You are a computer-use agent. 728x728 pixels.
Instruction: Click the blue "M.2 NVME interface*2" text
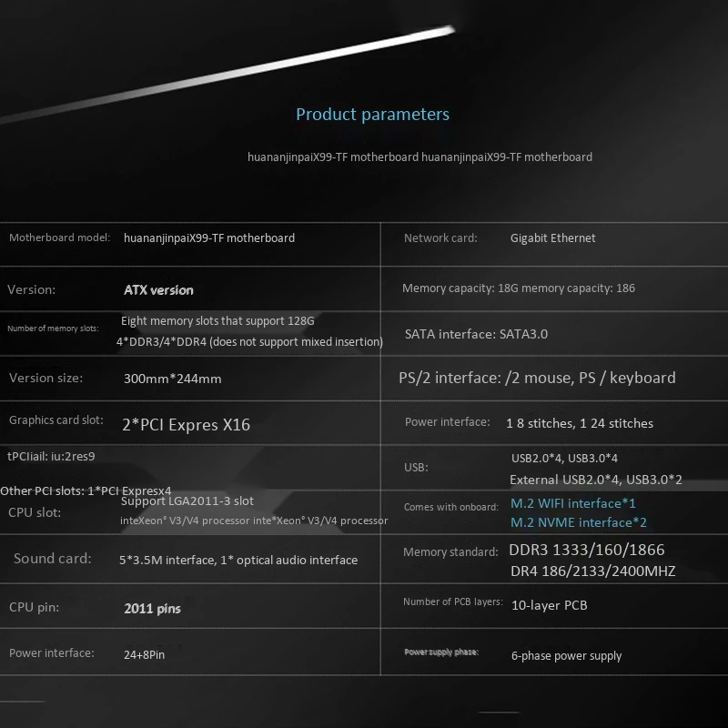(x=578, y=522)
